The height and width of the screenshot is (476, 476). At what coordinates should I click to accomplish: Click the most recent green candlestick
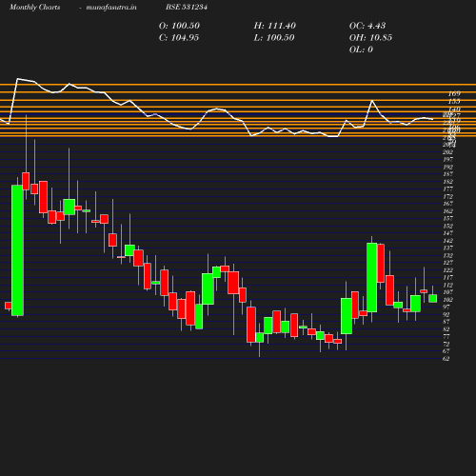click(432, 298)
